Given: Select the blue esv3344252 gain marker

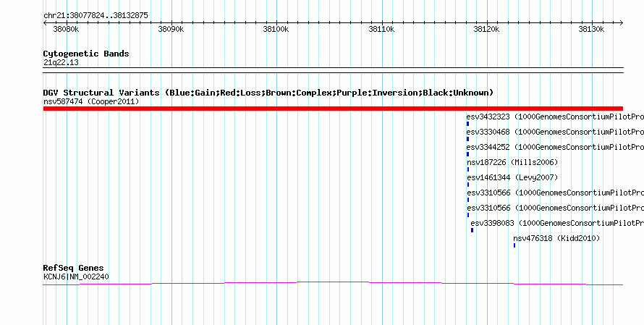Looking at the screenshot, I should click(467, 154).
